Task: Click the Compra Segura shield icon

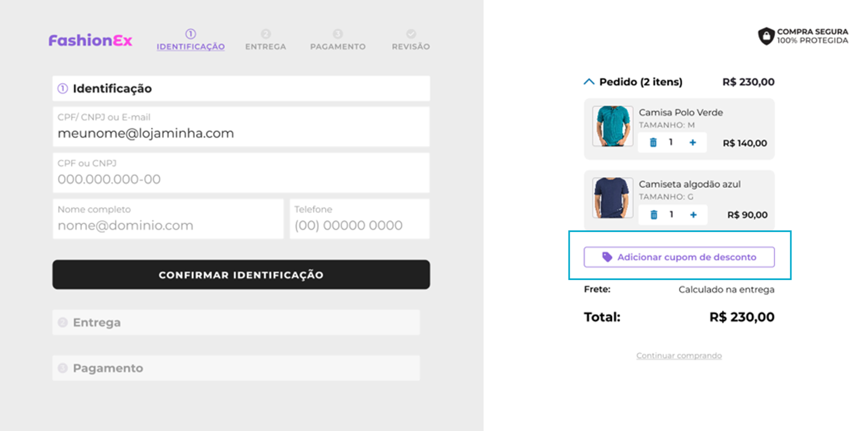Action: 766,36
